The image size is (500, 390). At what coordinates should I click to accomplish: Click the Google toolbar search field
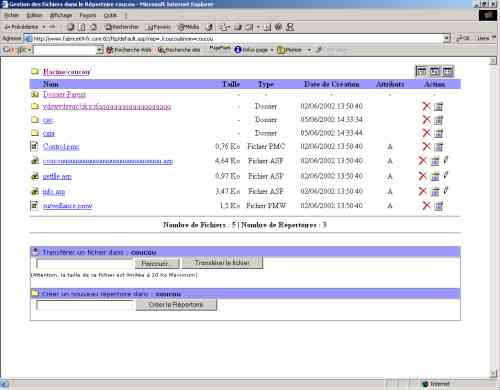(x=65, y=50)
